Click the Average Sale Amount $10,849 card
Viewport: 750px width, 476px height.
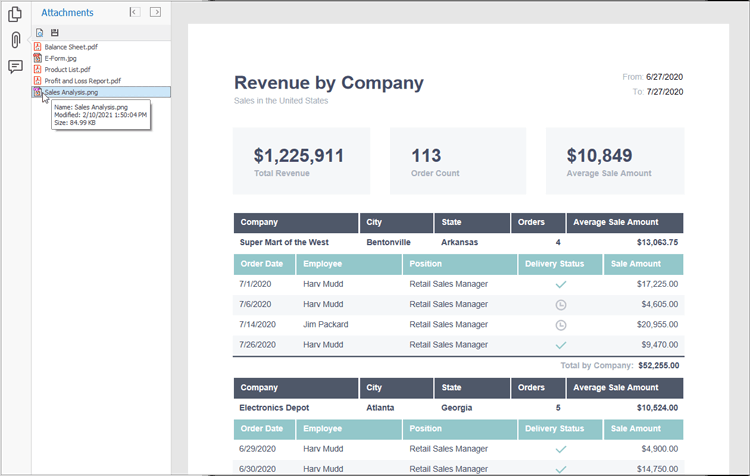click(x=614, y=160)
